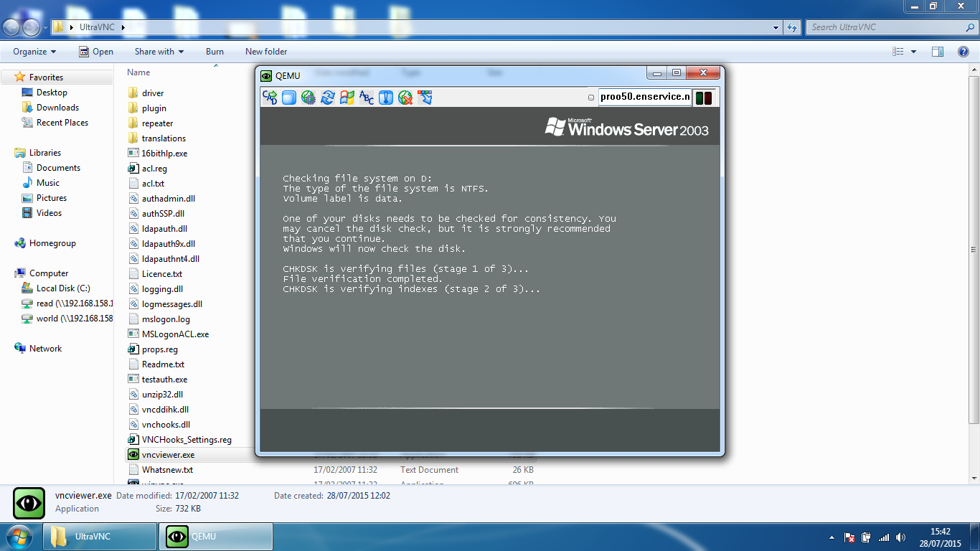Image resolution: width=980 pixels, height=551 pixels.
Task: Click the address bar refresh button
Action: [792, 27]
